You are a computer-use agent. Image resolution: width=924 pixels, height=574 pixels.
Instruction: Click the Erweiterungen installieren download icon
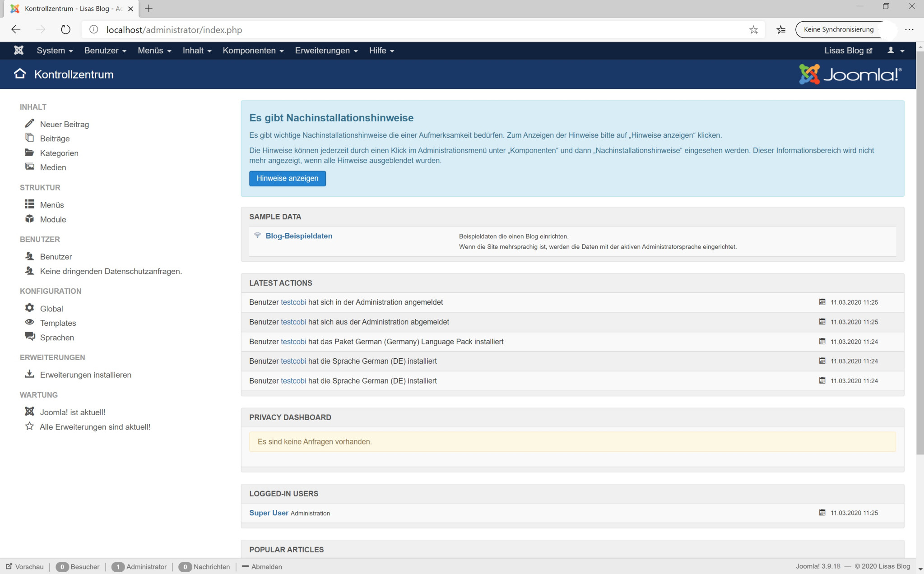click(x=29, y=374)
